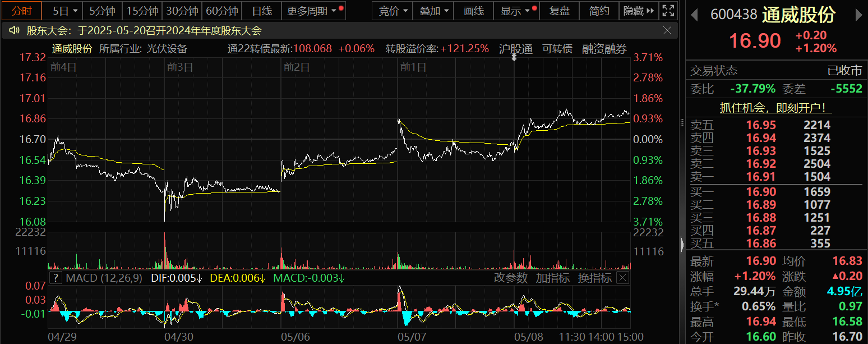
Task: Click the vertical resize marker atop chart
Action: pos(514,57)
